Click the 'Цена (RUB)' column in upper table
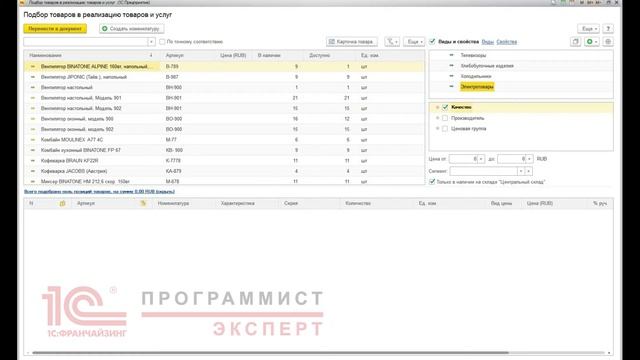 click(233, 56)
